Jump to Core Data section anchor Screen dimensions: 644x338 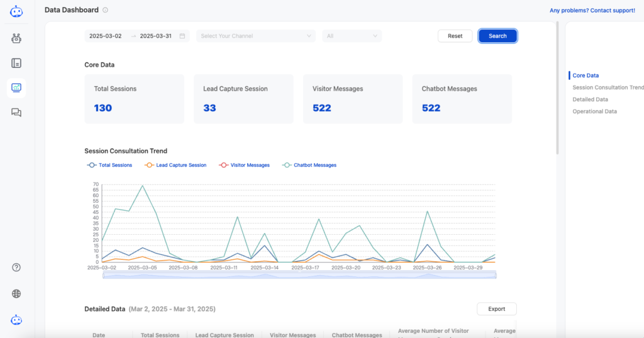coord(586,76)
